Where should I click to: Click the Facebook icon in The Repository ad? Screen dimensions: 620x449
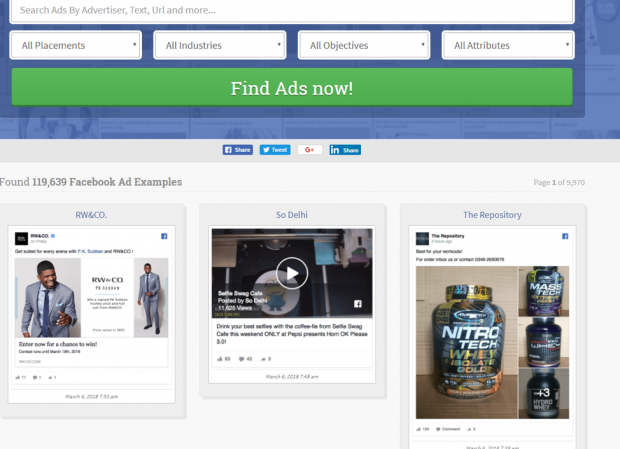click(565, 236)
